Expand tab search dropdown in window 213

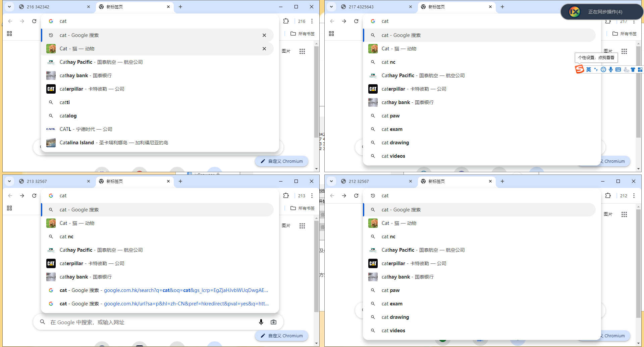(9, 181)
